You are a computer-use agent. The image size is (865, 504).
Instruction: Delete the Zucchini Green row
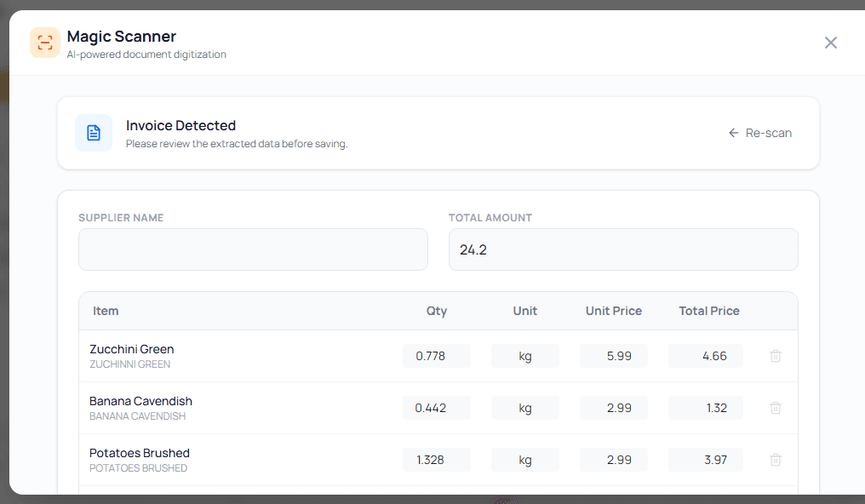click(x=775, y=356)
